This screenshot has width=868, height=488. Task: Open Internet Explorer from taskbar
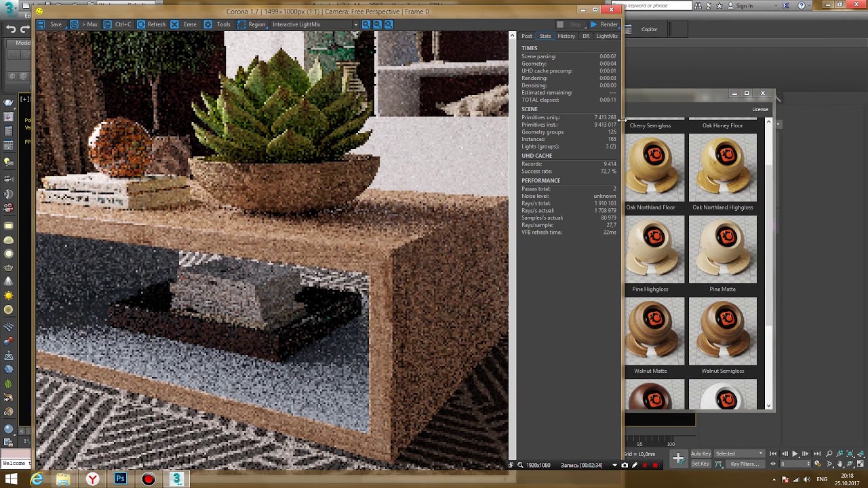tap(37, 479)
